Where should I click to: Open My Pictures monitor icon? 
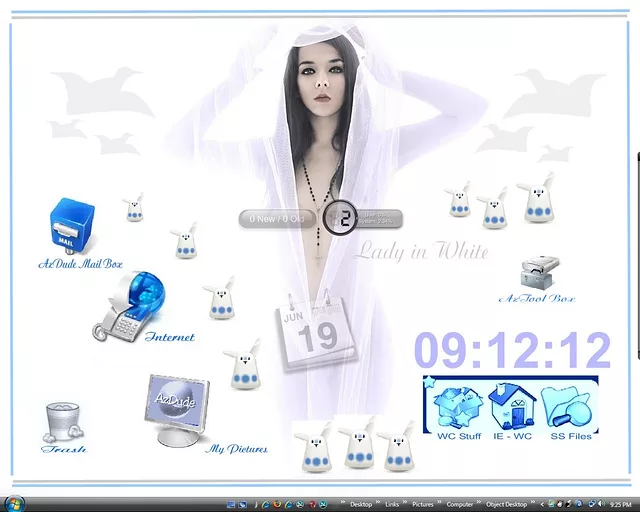tap(178, 409)
